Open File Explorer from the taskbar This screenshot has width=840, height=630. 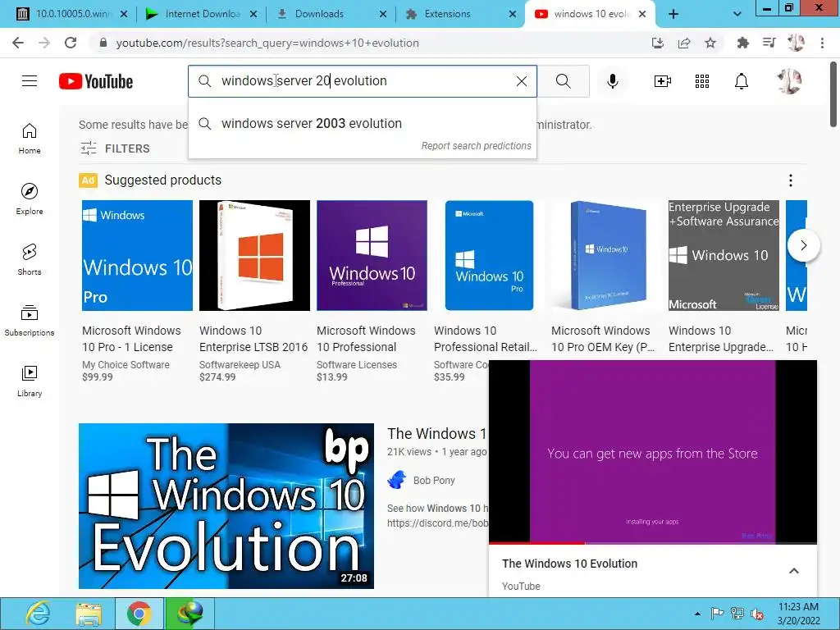coord(89,614)
